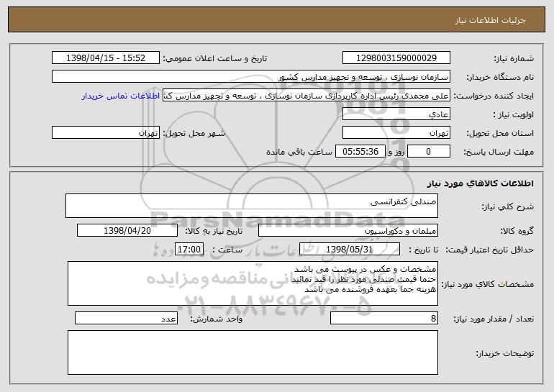Click the label گروه کالا
This screenshot has width=554, height=392.
pyautogui.click(x=517, y=232)
